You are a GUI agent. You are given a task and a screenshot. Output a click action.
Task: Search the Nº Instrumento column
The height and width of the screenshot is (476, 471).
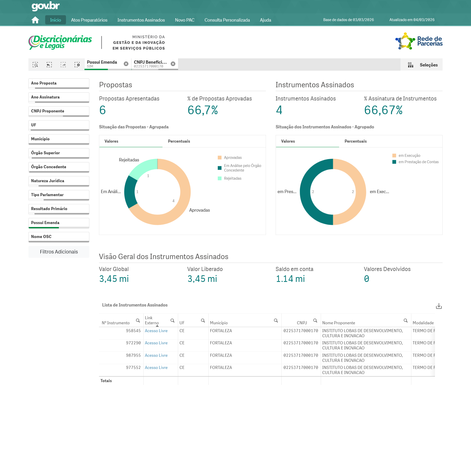point(138,321)
